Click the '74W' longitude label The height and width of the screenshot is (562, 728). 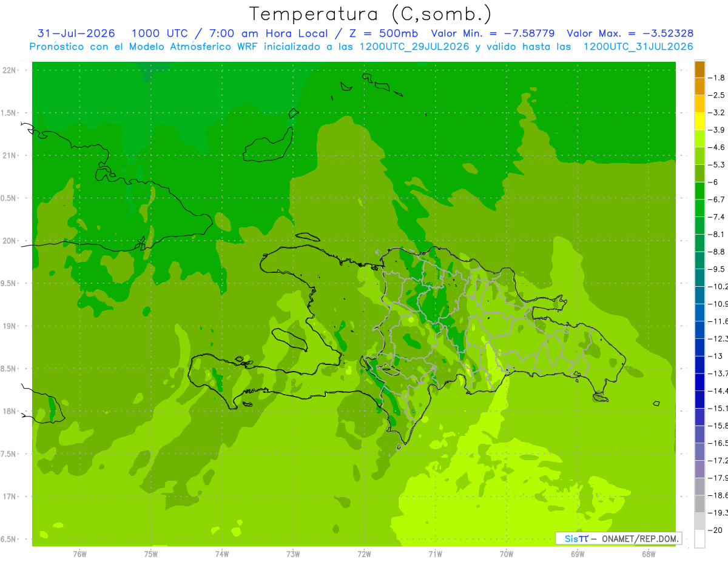[222, 554]
